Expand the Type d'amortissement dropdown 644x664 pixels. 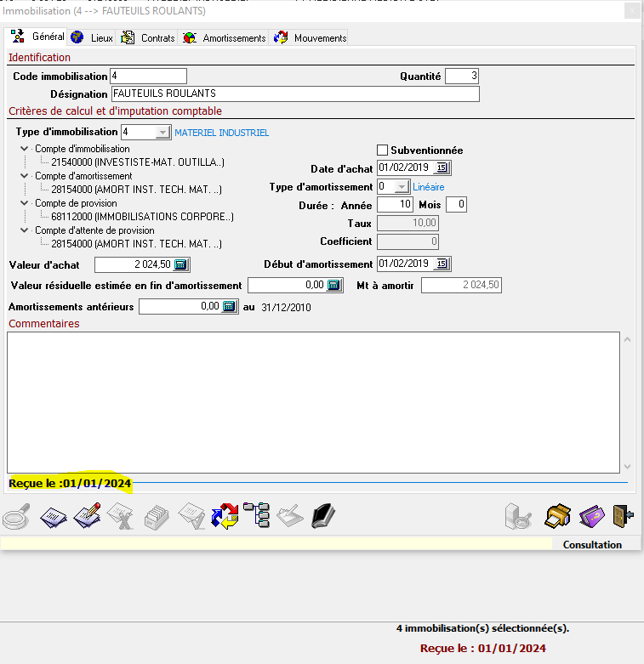pos(402,187)
